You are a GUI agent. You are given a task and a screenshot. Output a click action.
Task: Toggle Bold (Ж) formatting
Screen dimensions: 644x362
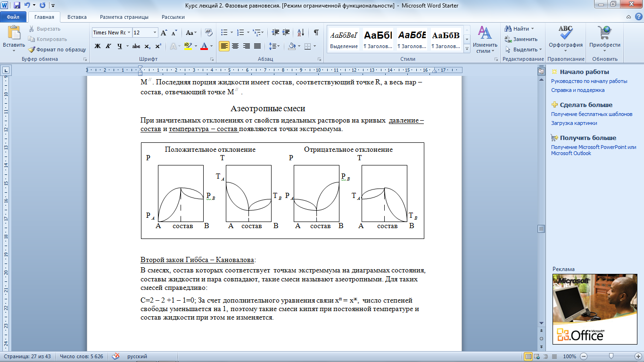[98, 46]
